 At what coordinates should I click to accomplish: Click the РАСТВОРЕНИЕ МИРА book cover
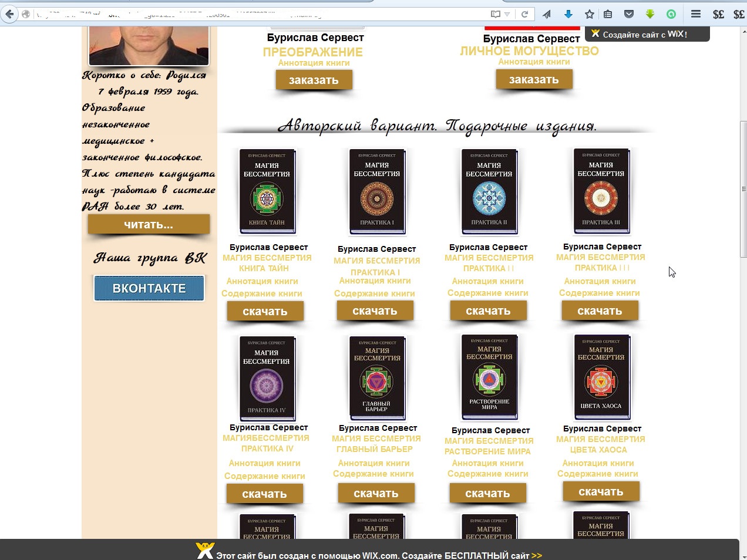[x=489, y=377]
